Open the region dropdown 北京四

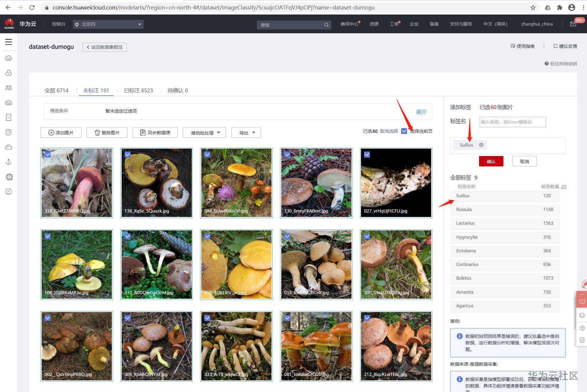pos(108,24)
